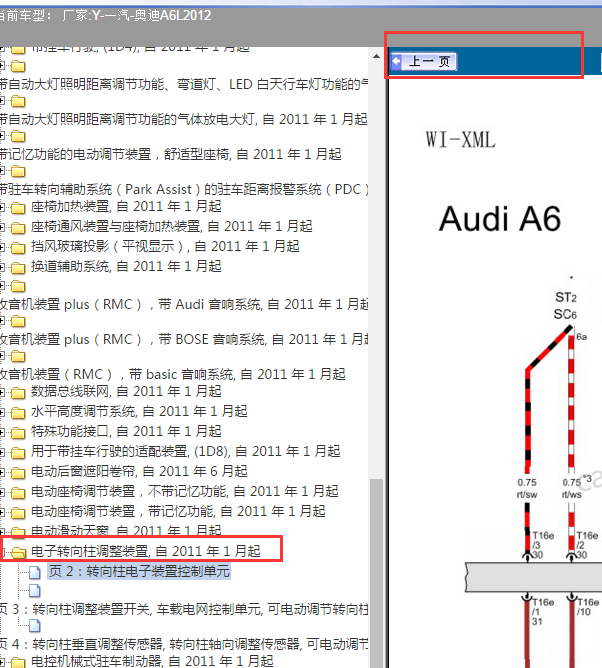
Task: Click folder icon of 电控机械式驻车制动器
Action: [x=18, y=662]
